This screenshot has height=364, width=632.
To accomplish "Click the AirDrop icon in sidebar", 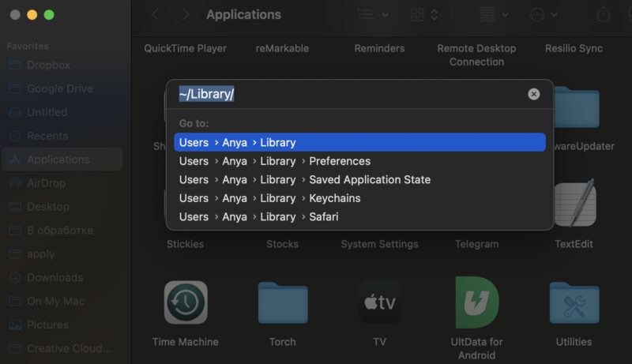I will pyautogui.click(x=15, y=183).
